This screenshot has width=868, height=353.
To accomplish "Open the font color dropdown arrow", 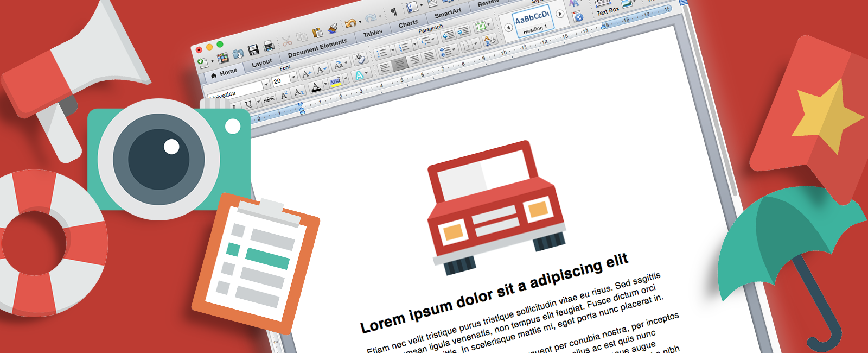I will 325,84.
